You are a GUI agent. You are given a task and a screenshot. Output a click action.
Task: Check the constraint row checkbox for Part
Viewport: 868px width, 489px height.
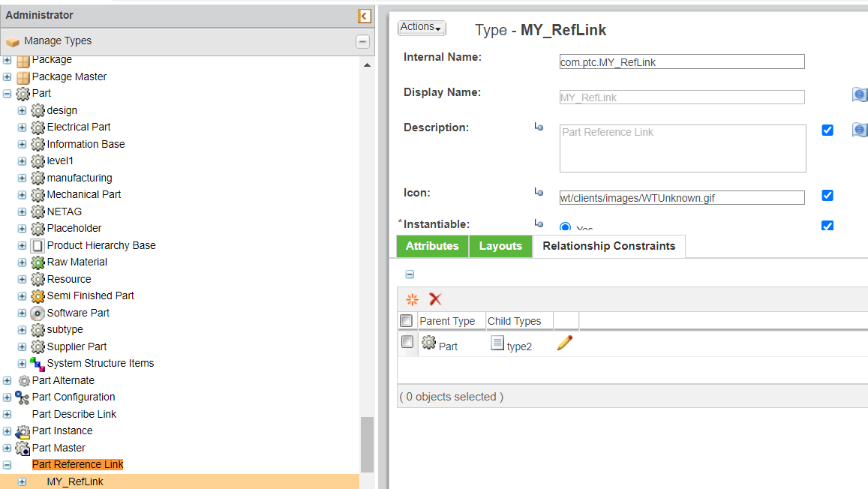pyautogui.click(x=407, y=341)
